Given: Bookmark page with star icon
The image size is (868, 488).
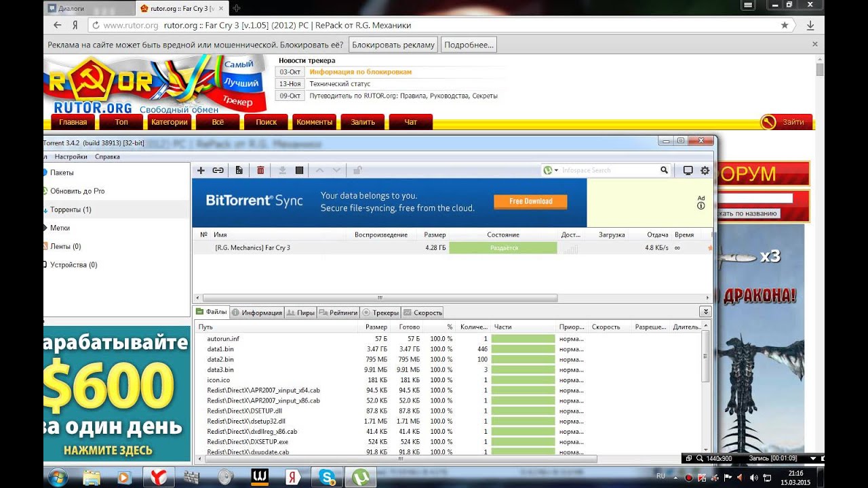Looking at the screenshot, I should click(x=785, y=25).
